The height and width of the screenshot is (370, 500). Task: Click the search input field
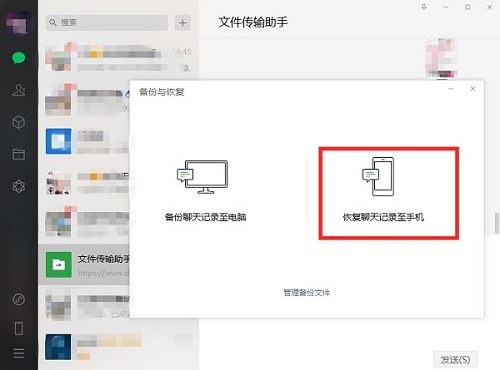point(107,23)
